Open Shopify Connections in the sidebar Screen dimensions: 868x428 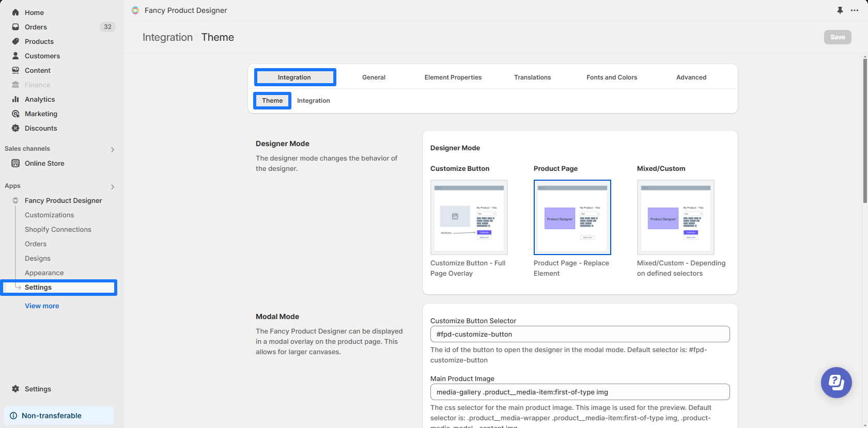click(58, 229)
